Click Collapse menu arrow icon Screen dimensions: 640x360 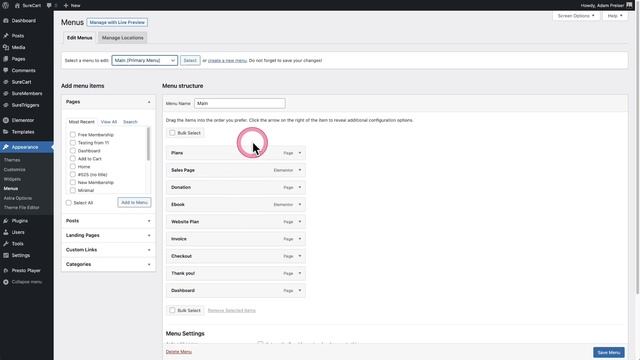point(6,282)
